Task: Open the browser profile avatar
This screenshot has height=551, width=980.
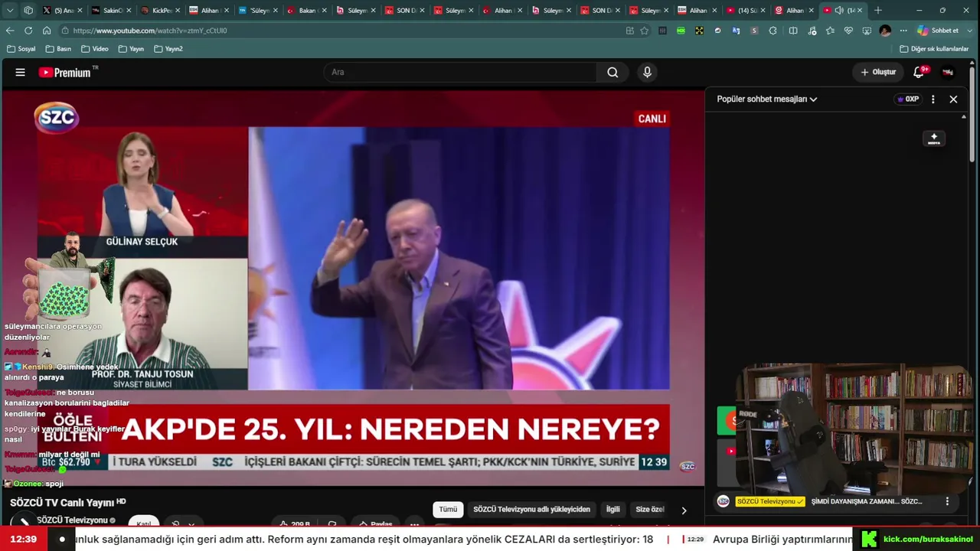Action: point(885,31)
